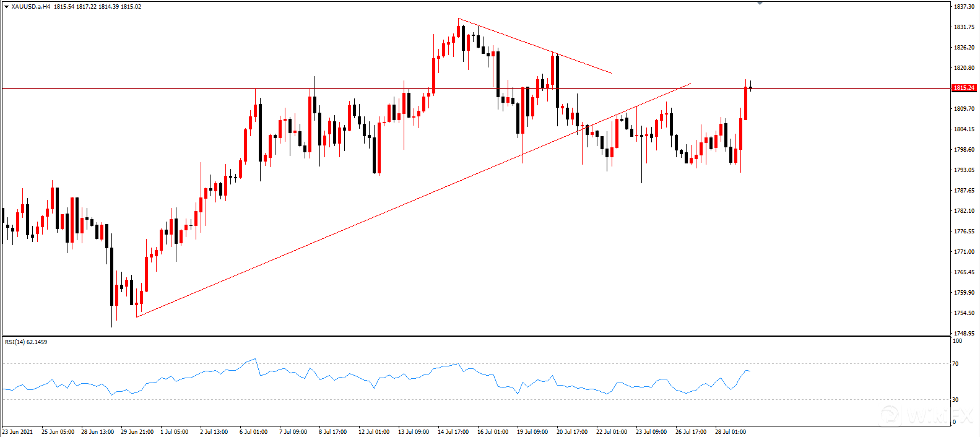Viewport: 980px width, 437px height.
Task: Click the RSI(14) 62.1459 indicator label
Action: tap(26, 342)
